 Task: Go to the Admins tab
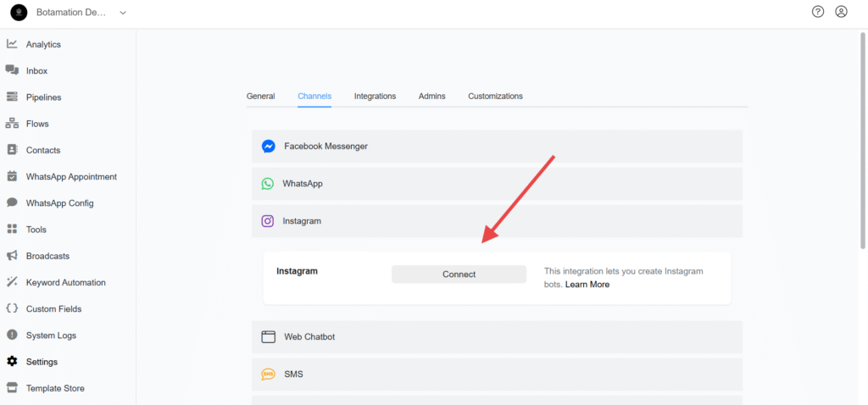431,97
